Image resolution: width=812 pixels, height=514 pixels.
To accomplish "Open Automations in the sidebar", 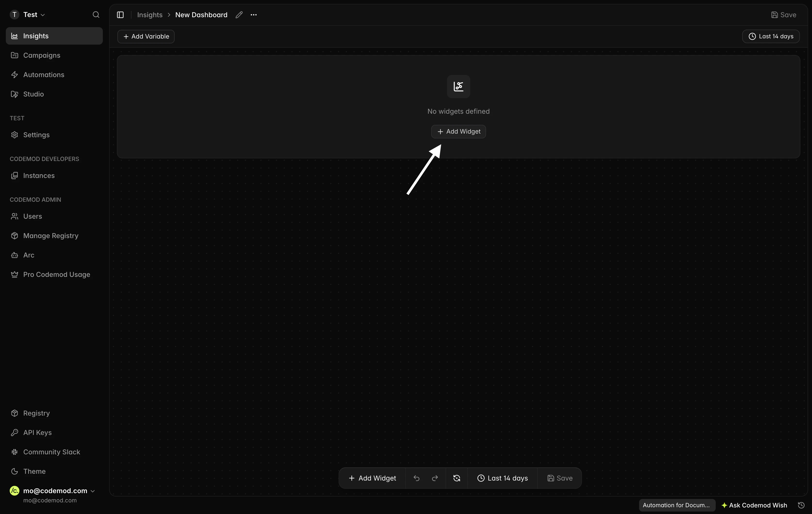I will pos(54,74).
